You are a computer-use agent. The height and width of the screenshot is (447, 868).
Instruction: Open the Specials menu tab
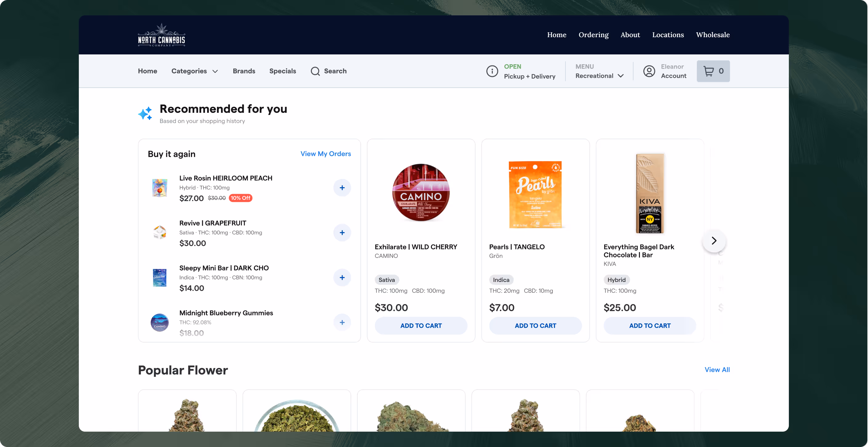tap(282, 71)
